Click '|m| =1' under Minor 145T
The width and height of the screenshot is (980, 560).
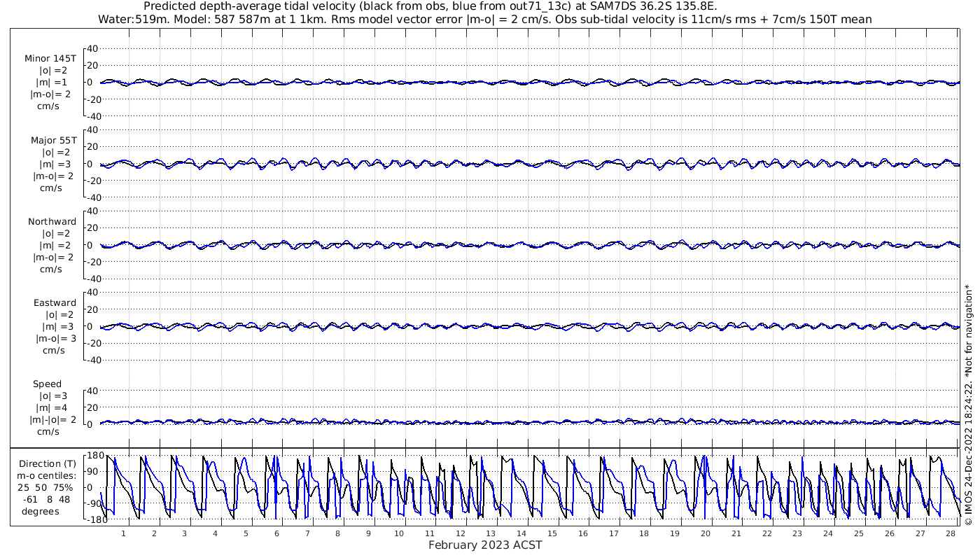tap(52, 83)
